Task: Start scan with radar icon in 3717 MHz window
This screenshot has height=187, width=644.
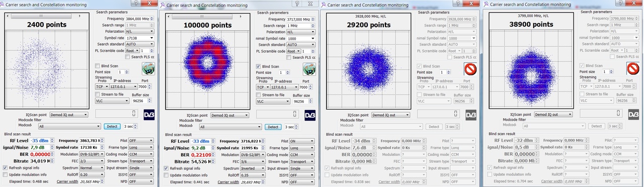Action: [309, 69]
